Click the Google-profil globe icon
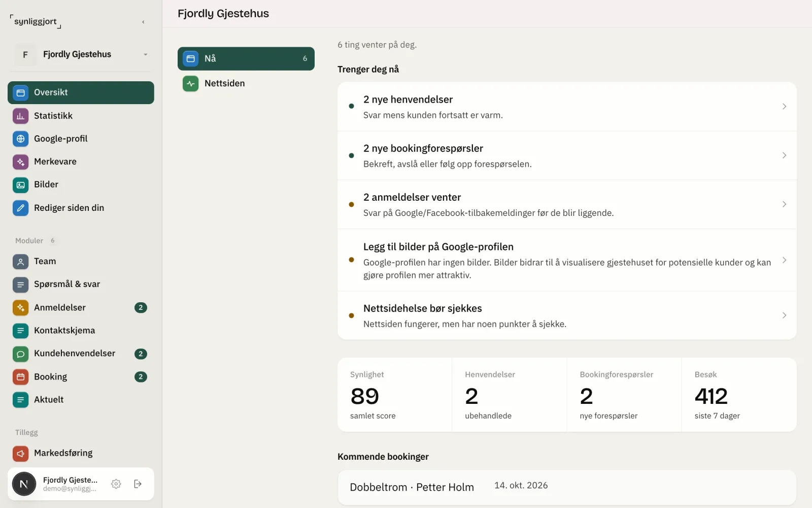812x508 pixels. coord(20,139)
